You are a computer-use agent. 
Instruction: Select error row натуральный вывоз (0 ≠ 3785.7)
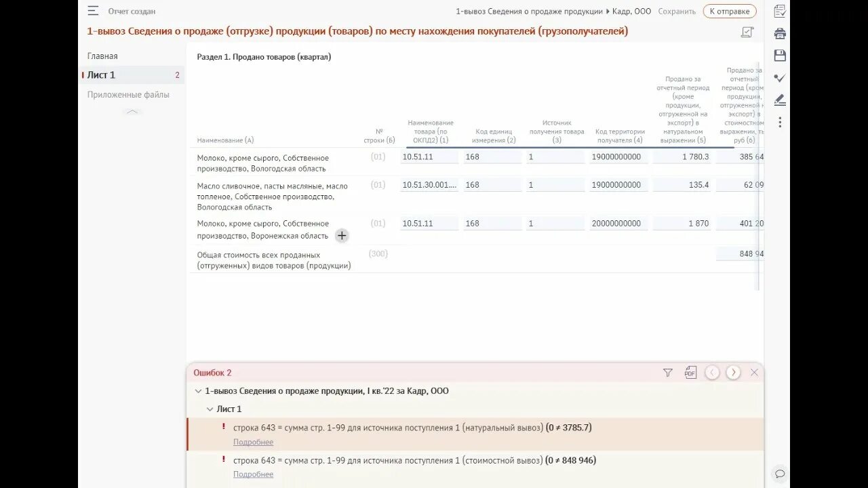475,434
